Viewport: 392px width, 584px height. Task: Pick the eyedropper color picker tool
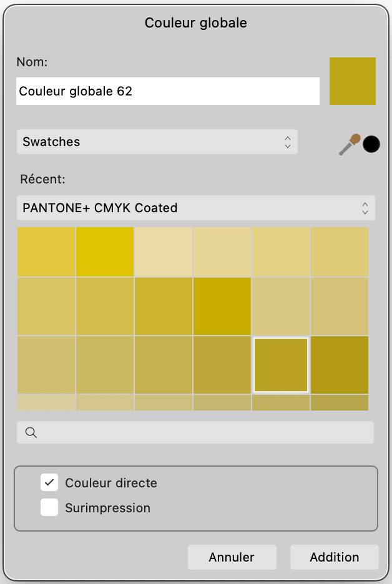349,145
